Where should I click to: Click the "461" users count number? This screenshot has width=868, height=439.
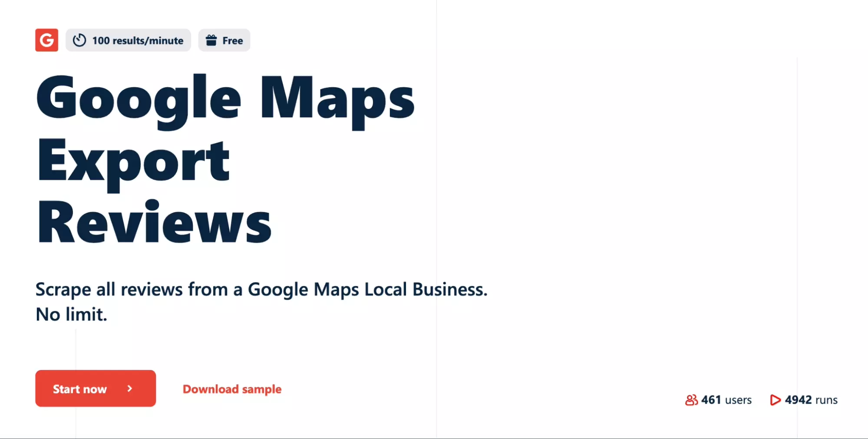[x=711, y=399]
